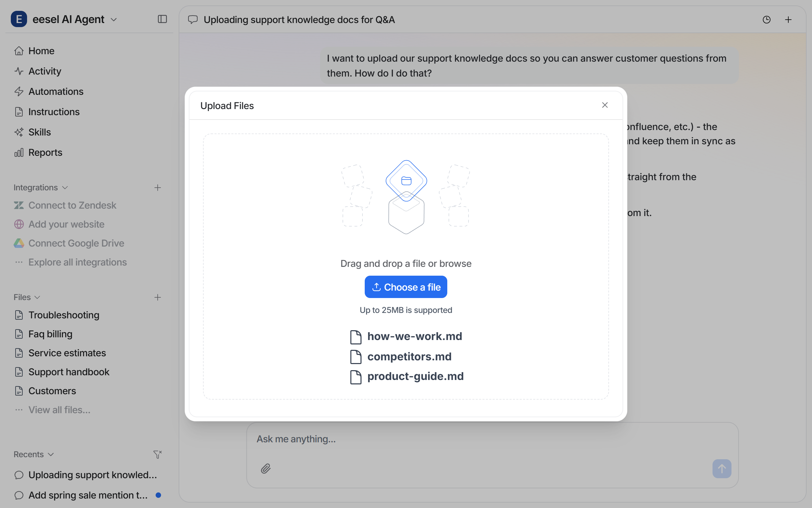The width and height of the screenshot is (812, 508).
Task: Click the Choose a file button
Action: tap(406, 287)
